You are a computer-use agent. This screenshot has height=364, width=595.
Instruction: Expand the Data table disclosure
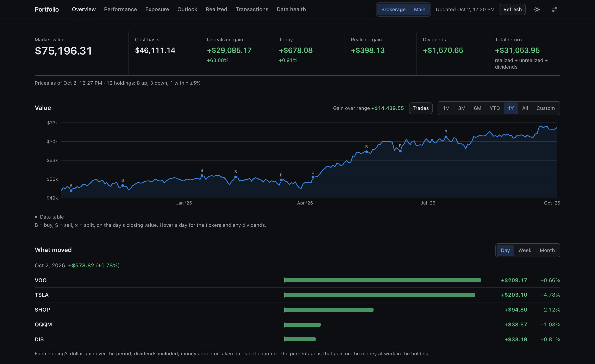coord(49,217)
